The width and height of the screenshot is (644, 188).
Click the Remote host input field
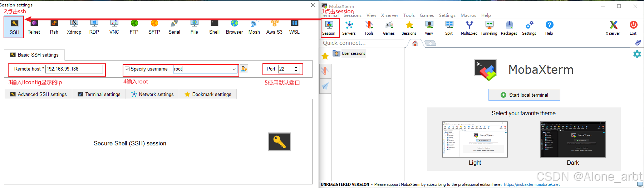(74, 69)
